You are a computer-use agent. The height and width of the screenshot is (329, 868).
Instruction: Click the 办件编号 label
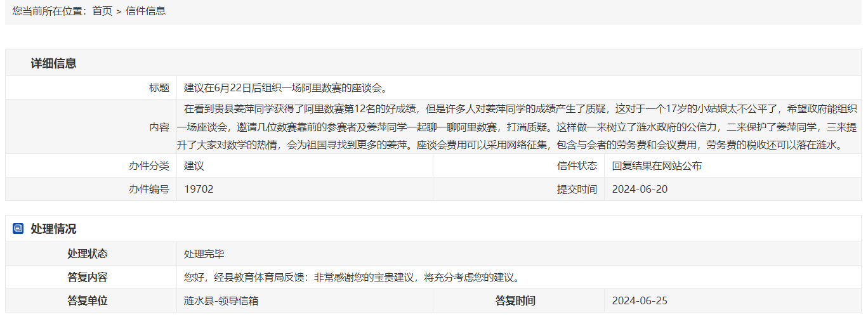click(x=149, y=189)
